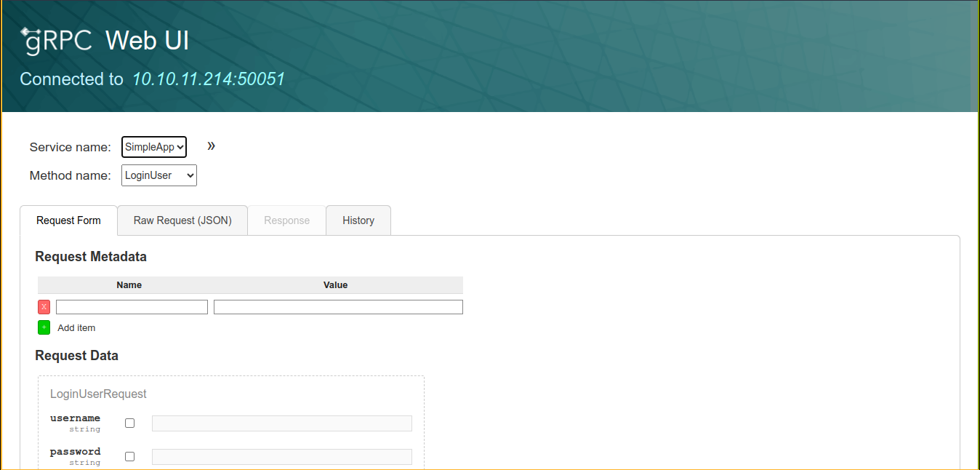Click the green add item plus icon

click(x=44, y=327)
